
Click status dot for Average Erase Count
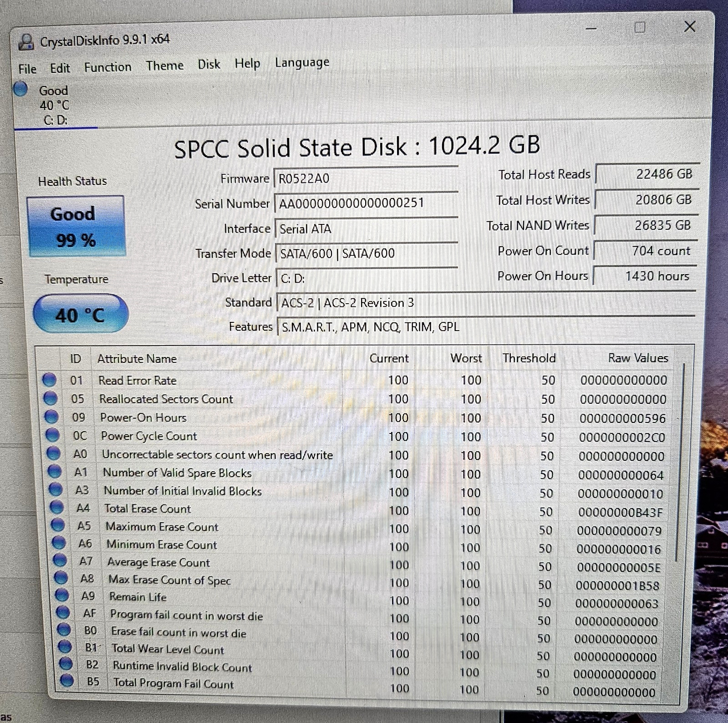60,560
